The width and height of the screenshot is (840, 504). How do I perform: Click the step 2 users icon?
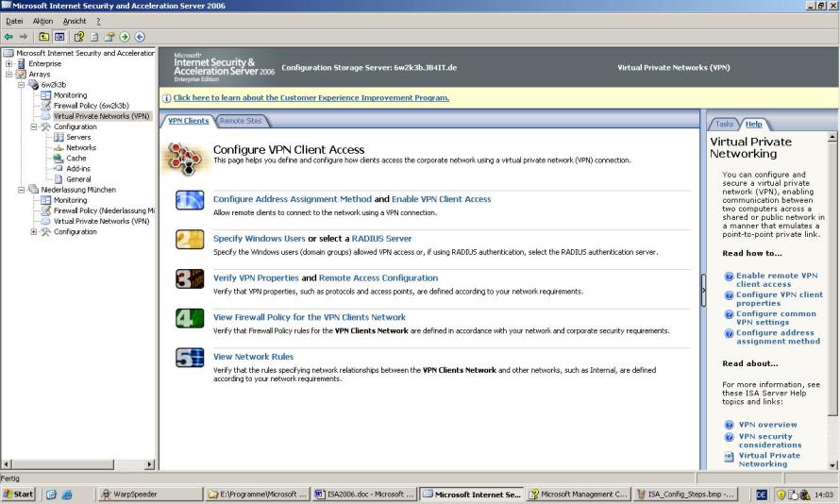(190, 240)
